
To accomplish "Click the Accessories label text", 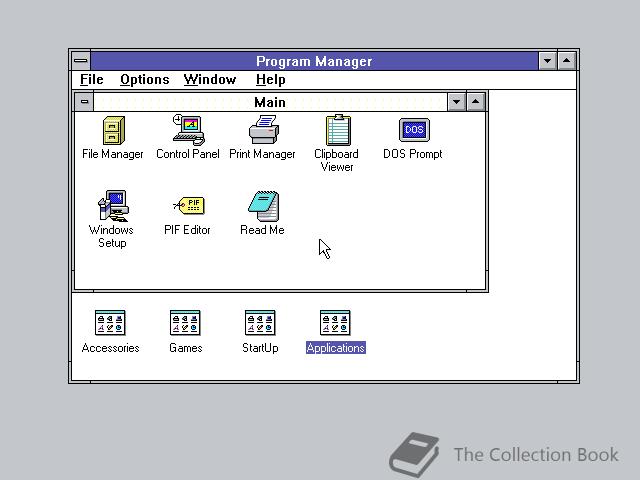I will click(x=110, y=348).
